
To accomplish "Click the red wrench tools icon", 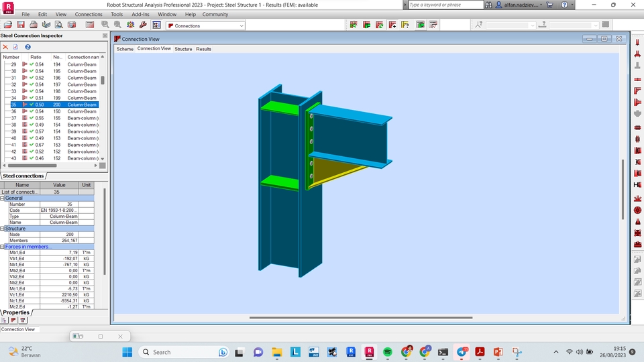I will click(143, 25).
